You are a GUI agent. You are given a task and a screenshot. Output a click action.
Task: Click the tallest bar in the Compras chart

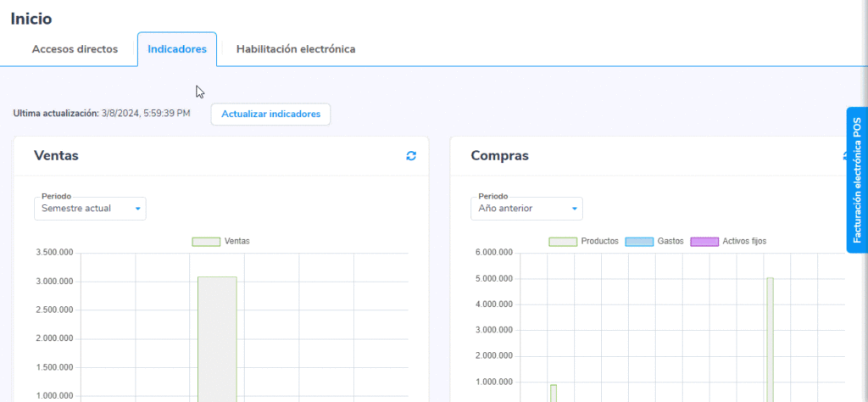tap(770, 339)
